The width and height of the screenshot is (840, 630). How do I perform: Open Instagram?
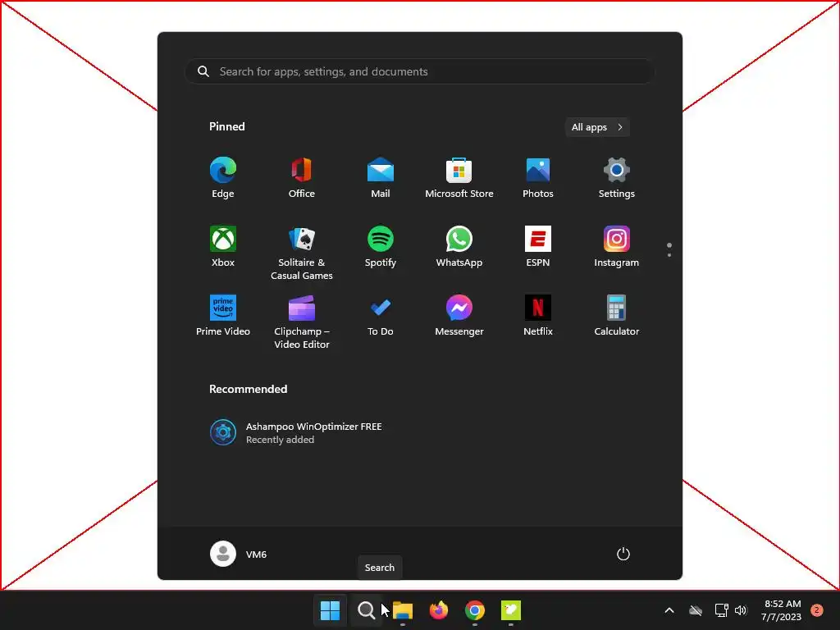(x=617, y=247)
